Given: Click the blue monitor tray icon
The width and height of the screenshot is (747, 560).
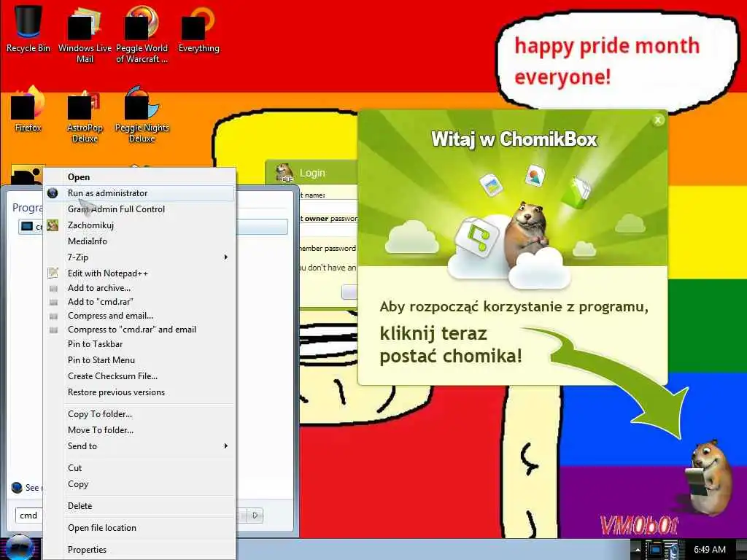Looking at the screenshot, I should pos(656,550).
